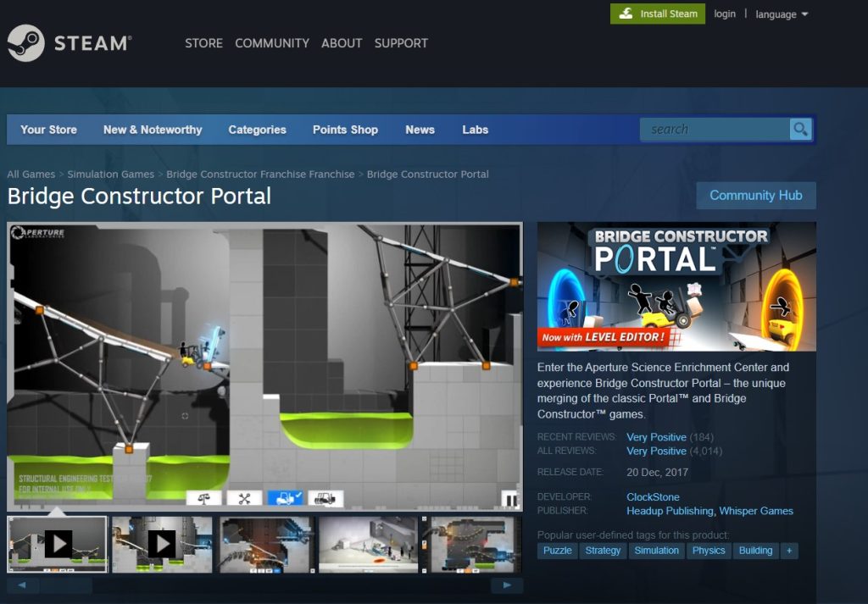
Task: Click the All Games breadcrumb
Action: click(31, 175)
